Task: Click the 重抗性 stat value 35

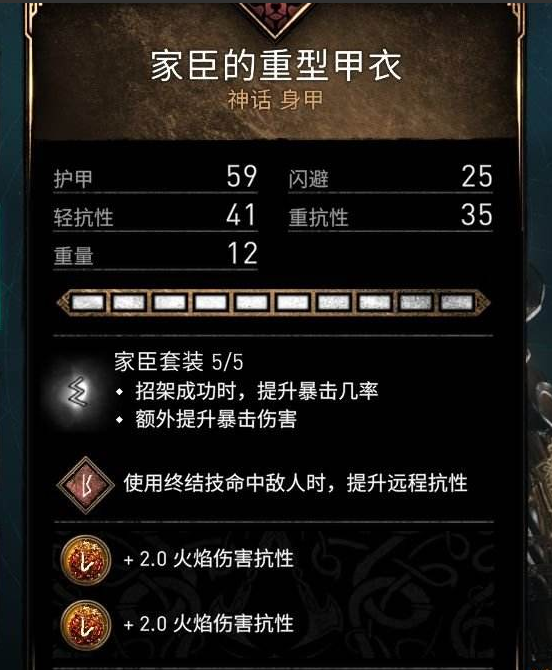Action: pyautogui.click(x=477, y=215)
